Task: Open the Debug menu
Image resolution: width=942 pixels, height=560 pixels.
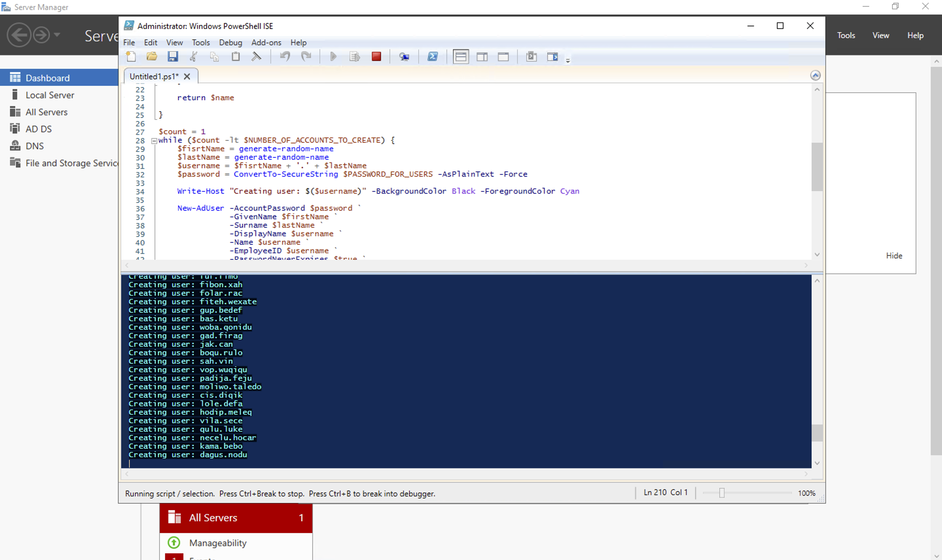Action: (x=230, y=43)
